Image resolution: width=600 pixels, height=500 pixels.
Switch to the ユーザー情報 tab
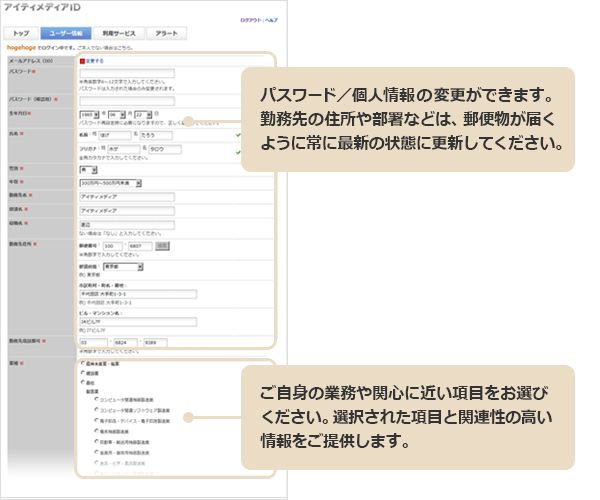click(x=66, y=33)
